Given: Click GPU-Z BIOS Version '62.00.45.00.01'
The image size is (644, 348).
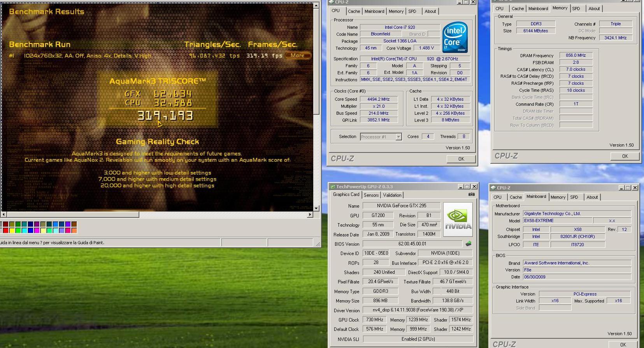Looking at the screenshot, I should tap(412, 244).
